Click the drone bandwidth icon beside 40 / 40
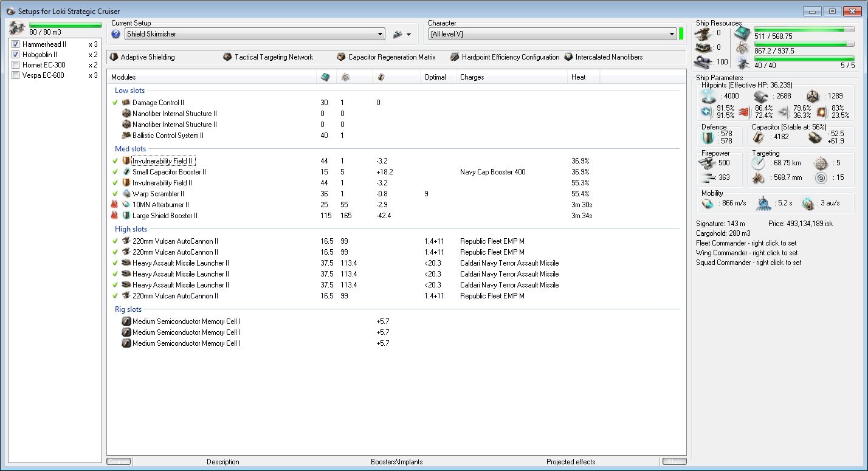 click(x=742, y=61)
